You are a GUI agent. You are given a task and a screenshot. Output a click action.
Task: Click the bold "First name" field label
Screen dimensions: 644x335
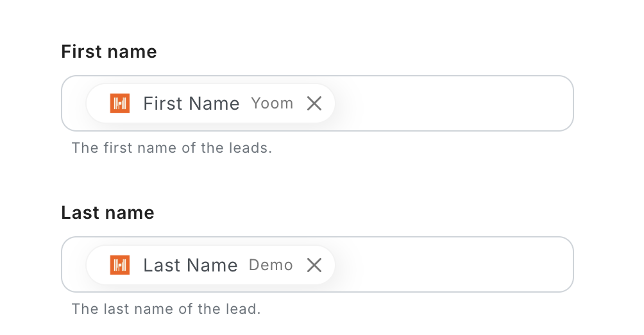(x=109, y=51)
